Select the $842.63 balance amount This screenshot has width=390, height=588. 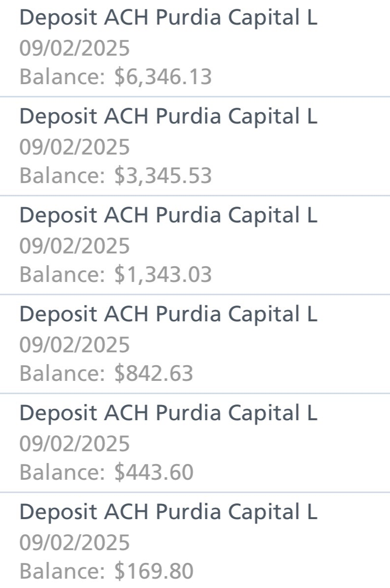pos(154,373)
